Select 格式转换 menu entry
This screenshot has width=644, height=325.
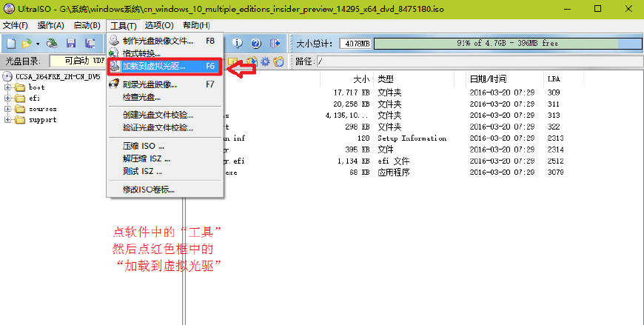click(x=165, y=53)
